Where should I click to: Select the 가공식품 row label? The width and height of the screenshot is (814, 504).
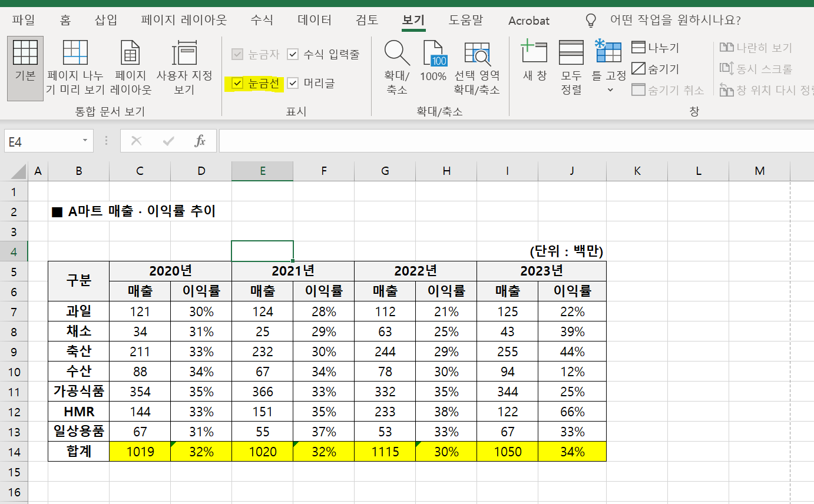point(79,392)
